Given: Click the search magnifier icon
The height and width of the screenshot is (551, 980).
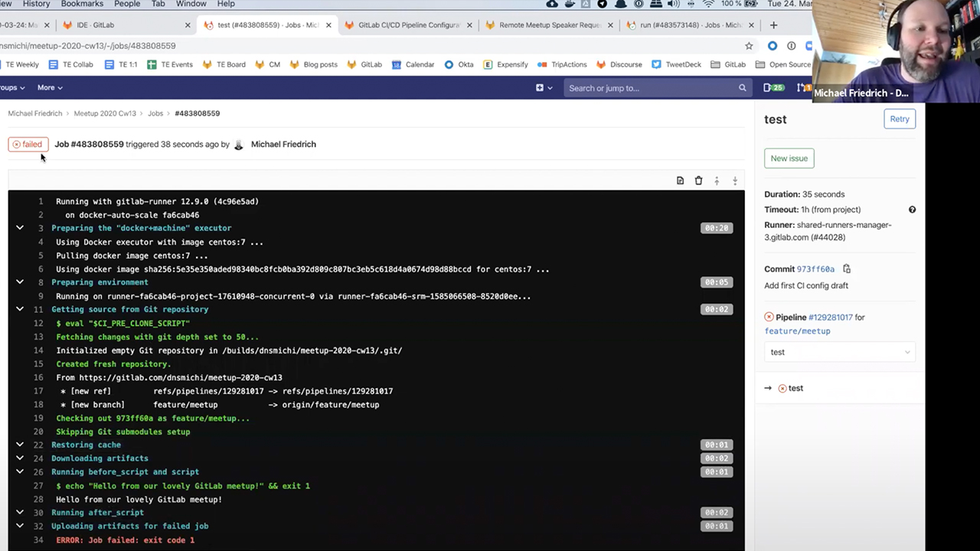Looking at the screenshot, I should click(x=742, y=88).
